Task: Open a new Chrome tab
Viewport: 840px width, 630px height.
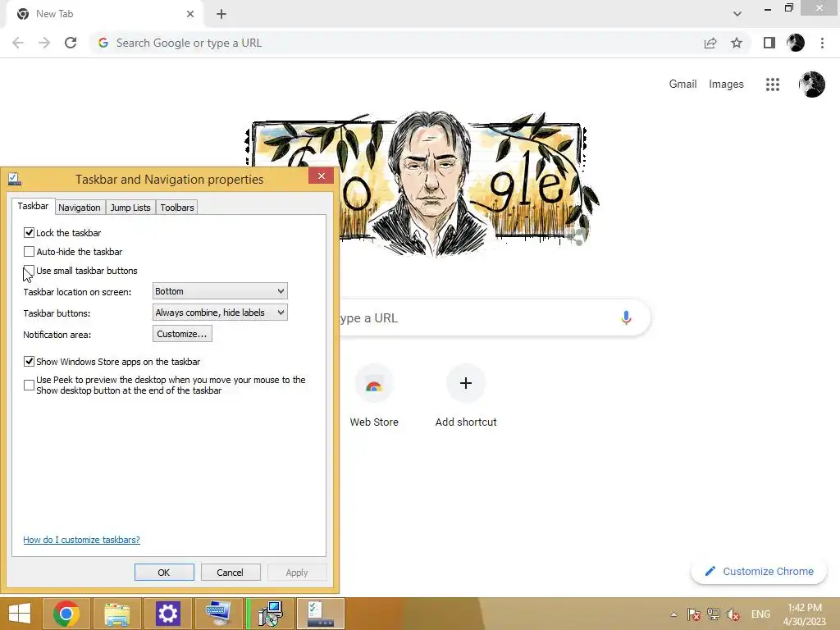Action: coord(221,14)
